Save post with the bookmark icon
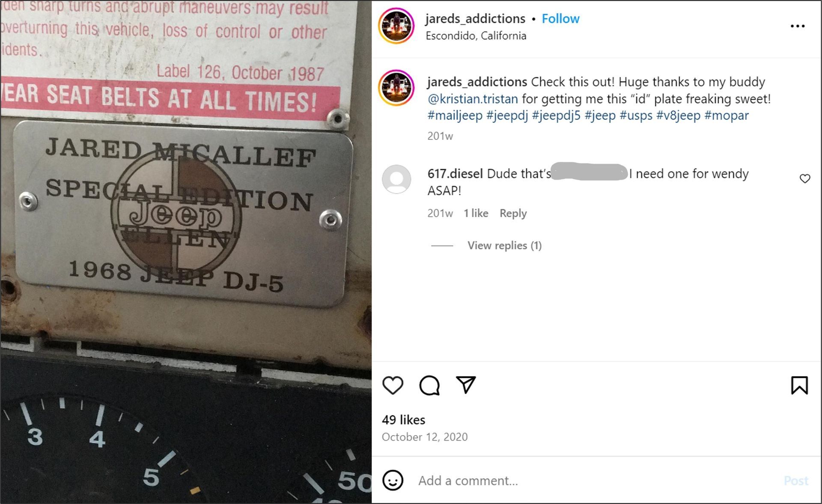Image resolution: width=822 pixels, height=504 pixels. click(799, 385)
